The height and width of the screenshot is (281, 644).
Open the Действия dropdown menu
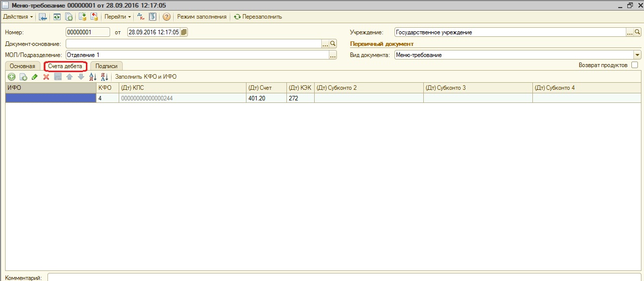click(x=18, y=17)
